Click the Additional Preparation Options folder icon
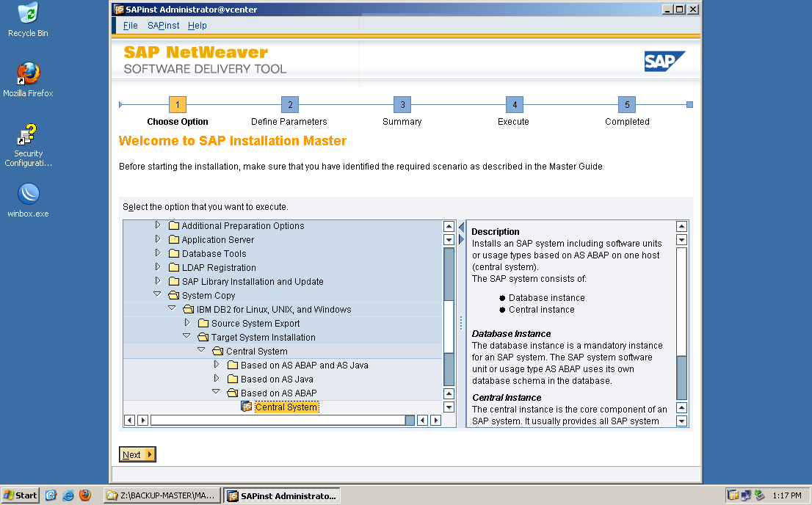Screen dimensions: 812x505 tap(174, 225)
